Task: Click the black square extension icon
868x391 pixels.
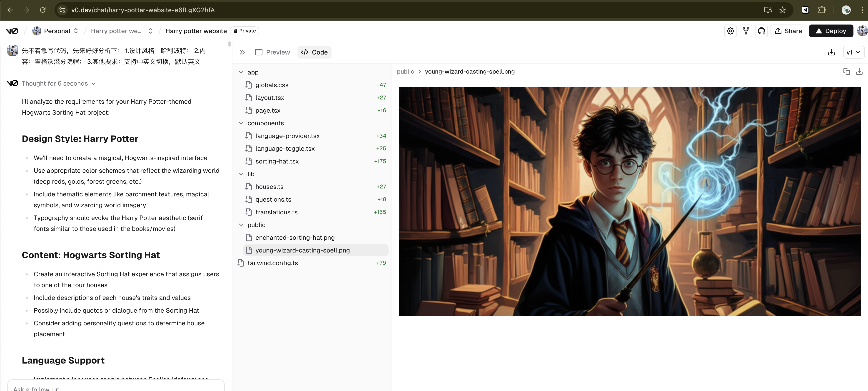Action: tap(805, 10)
